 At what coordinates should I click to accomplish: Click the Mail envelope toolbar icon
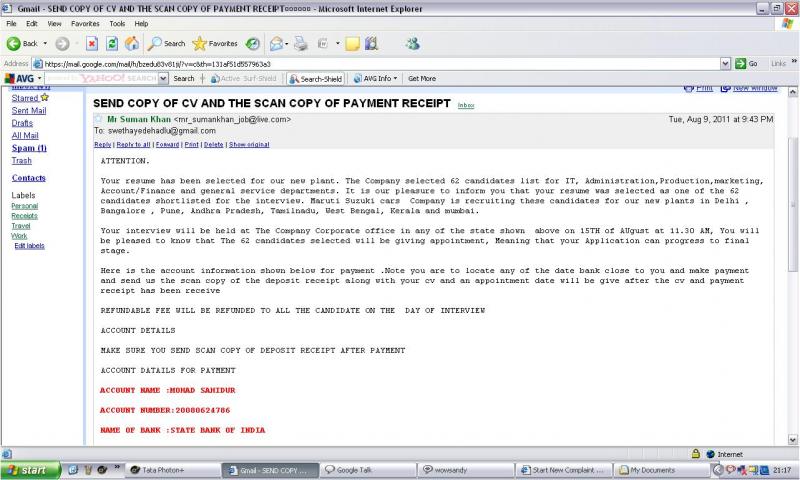(x=276, y=44)
